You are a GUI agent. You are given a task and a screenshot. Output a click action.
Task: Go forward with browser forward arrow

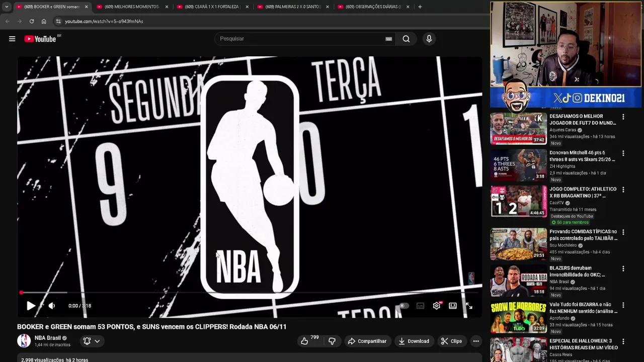pyautogui.click(x=20, y=21)
